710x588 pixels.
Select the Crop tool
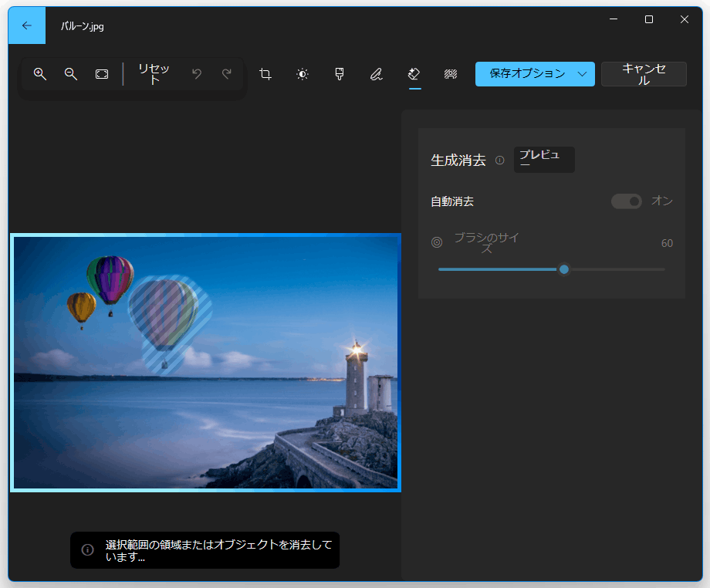pyautogui.click(x=265, y=74)
